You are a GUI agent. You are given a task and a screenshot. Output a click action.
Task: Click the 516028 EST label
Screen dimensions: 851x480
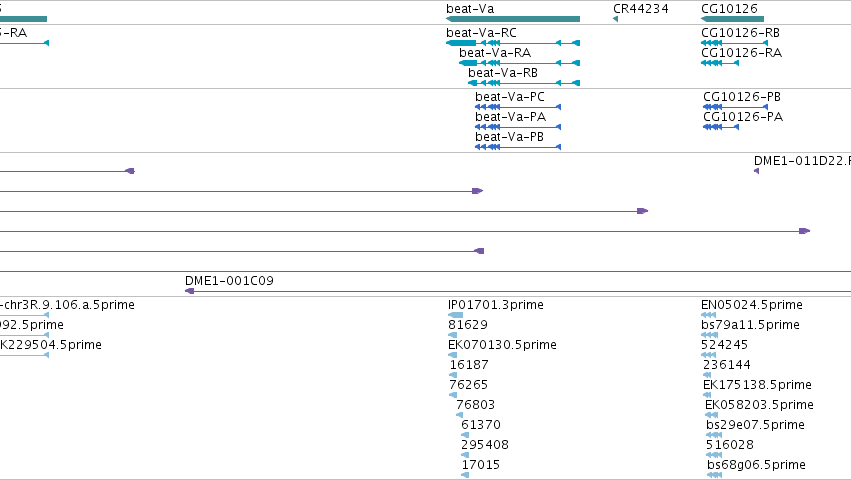pyautogui.click(x=729, y=445)
